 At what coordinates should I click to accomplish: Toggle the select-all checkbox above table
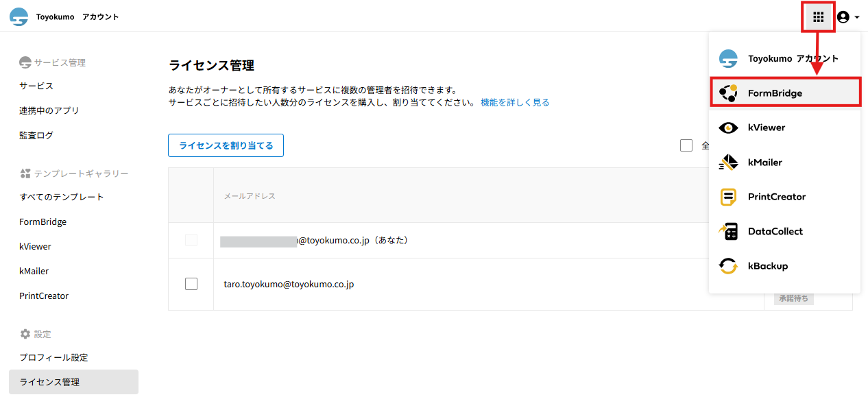point(686,145)
